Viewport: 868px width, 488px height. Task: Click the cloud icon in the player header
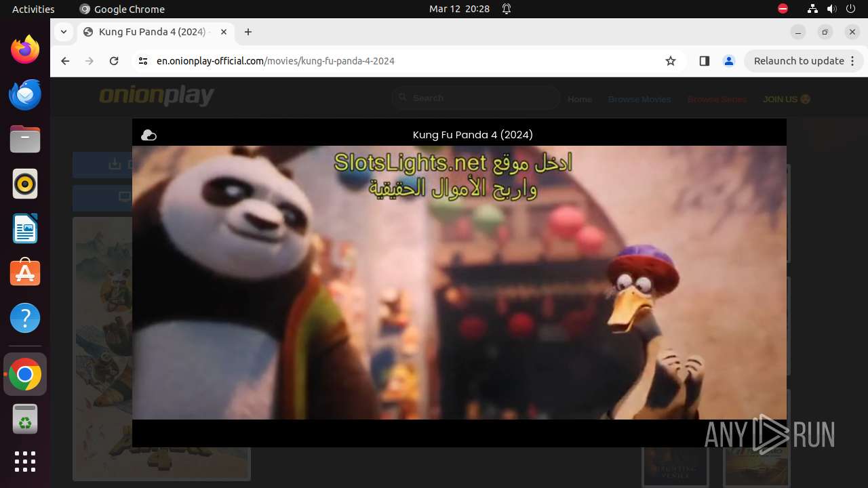[149, 135]
